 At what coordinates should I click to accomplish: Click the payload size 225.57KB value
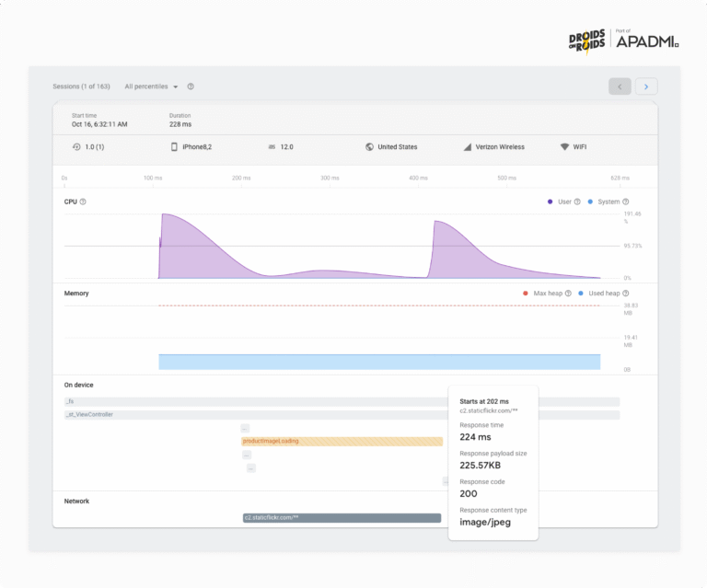(x=481, y=466)
